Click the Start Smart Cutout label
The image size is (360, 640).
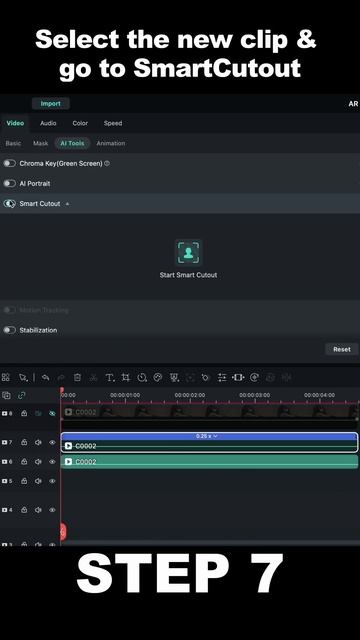[188, 275]
